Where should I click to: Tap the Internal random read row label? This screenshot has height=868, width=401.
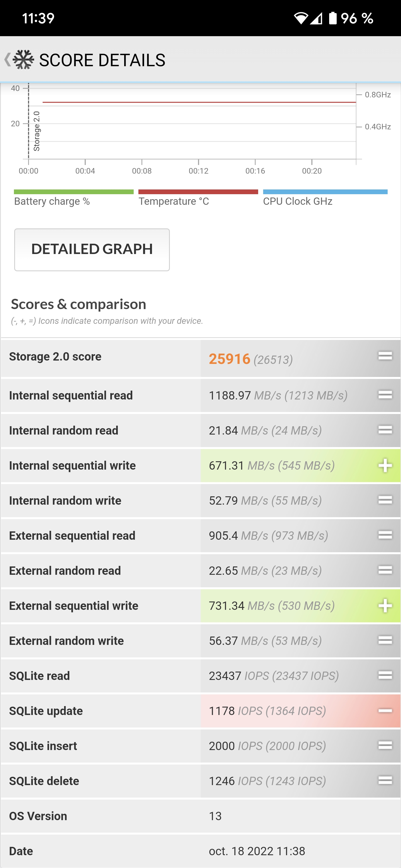click(64, 431)
